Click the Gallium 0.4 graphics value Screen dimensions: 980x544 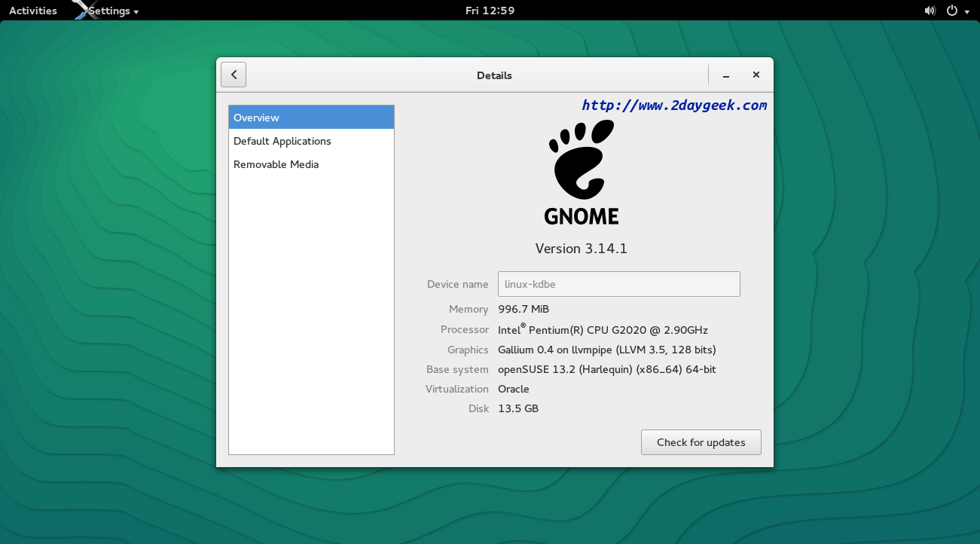click(607, 350)
